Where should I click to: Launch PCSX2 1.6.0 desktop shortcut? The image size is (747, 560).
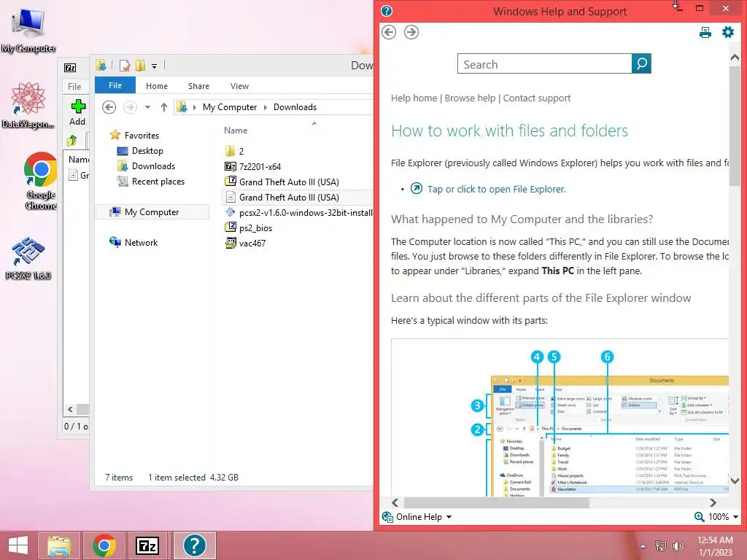[x=28, y=258]
